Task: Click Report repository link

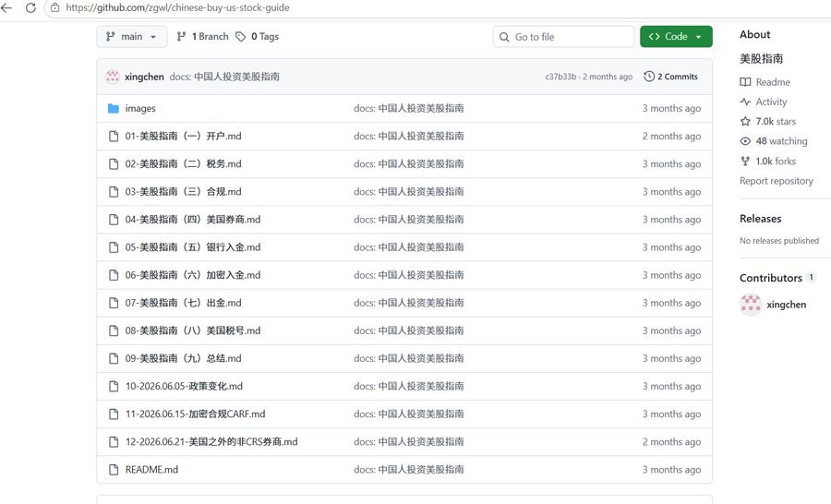Action: [x=777, y=181]
